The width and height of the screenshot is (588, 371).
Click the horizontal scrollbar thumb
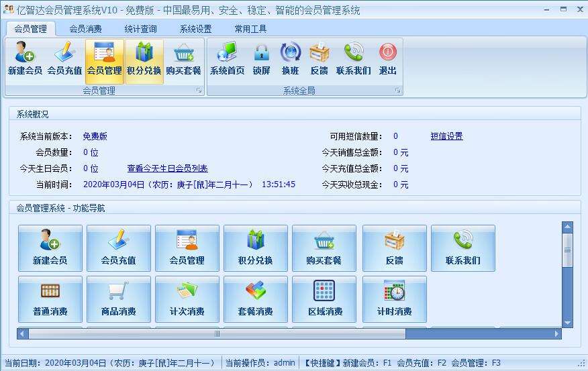coord(217,333)
